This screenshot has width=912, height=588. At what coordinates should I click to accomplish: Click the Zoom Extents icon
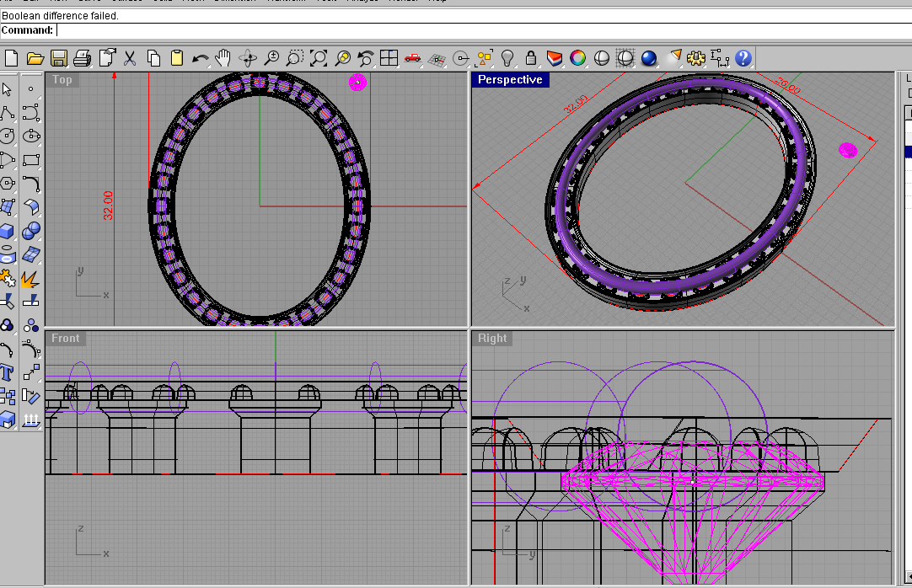tap(319, 58)
